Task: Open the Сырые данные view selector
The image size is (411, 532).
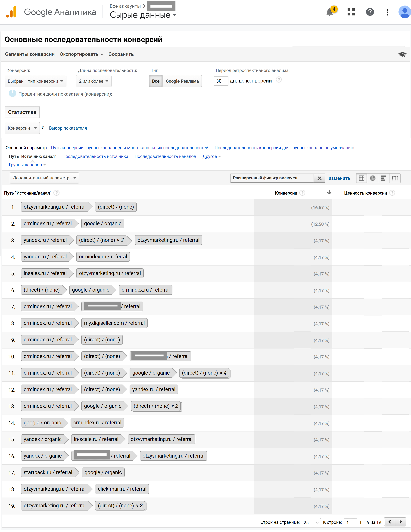Action: click(143, 15)
